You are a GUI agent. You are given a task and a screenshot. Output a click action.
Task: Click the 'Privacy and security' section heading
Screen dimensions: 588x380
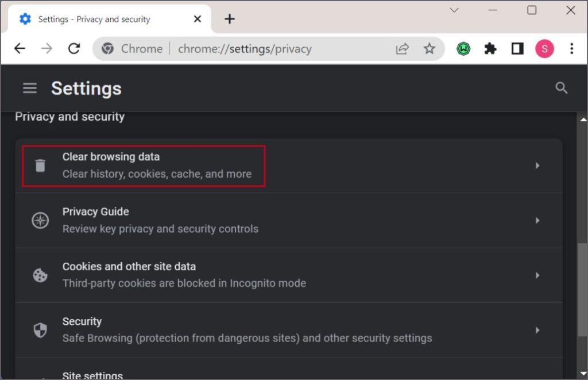point(69,116)
